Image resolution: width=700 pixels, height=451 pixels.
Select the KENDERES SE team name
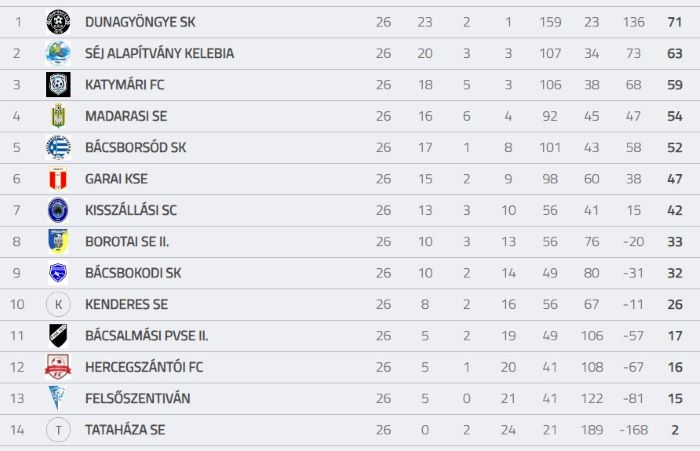[x=126, y=304]
